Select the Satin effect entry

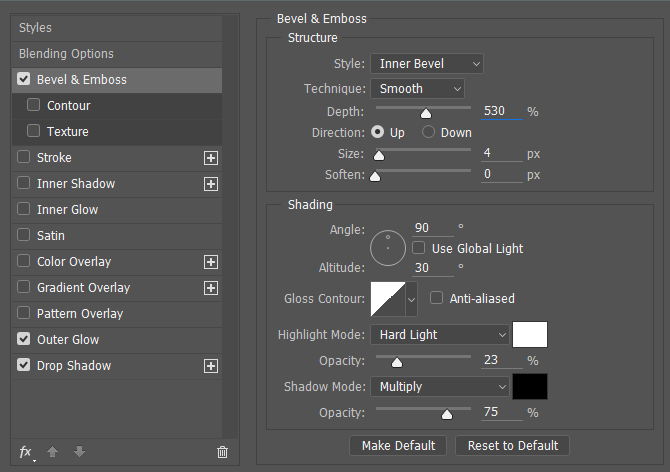pos(117,236)
